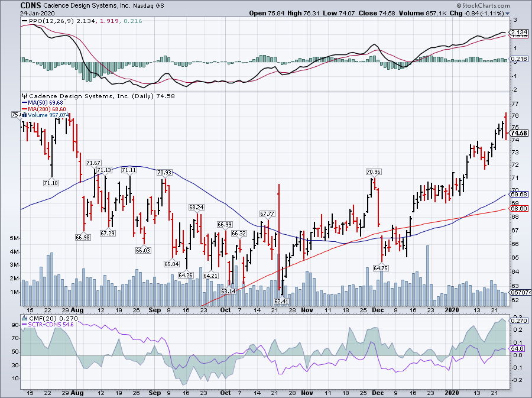
Task: Click the CDNS ticker symbol in header
Action: (x=31, y=5)
